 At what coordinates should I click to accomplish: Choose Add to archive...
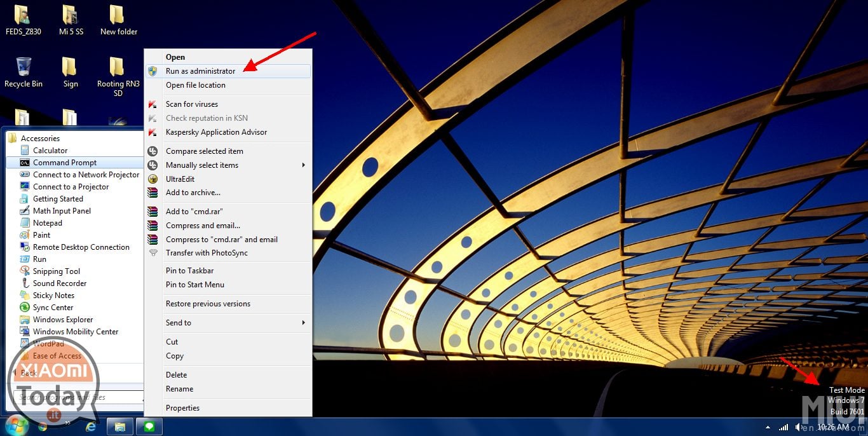point(229,193)
